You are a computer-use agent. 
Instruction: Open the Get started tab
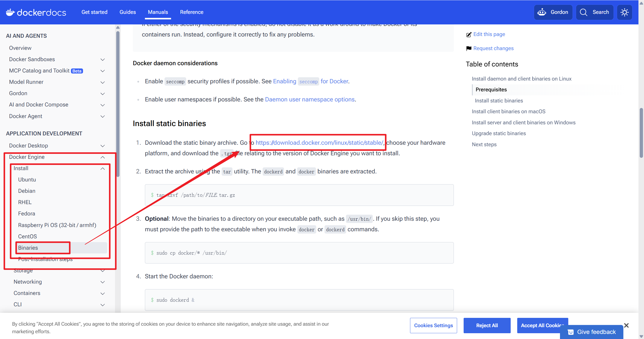click(94, 12)
